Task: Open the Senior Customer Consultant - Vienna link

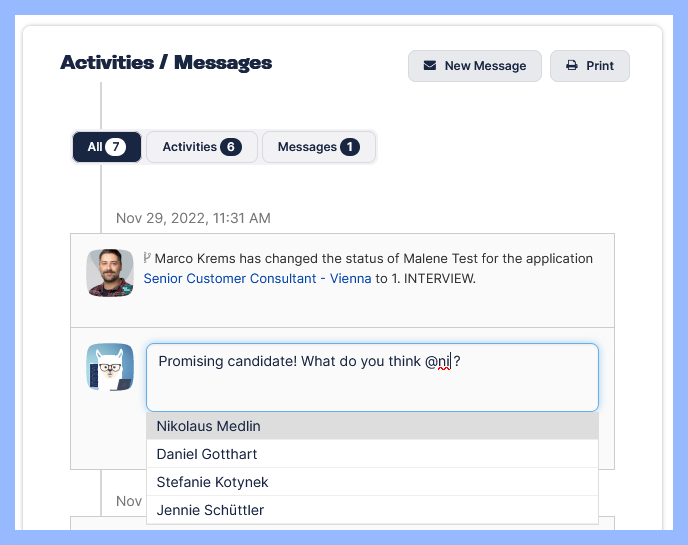Action: click(257, 278)
